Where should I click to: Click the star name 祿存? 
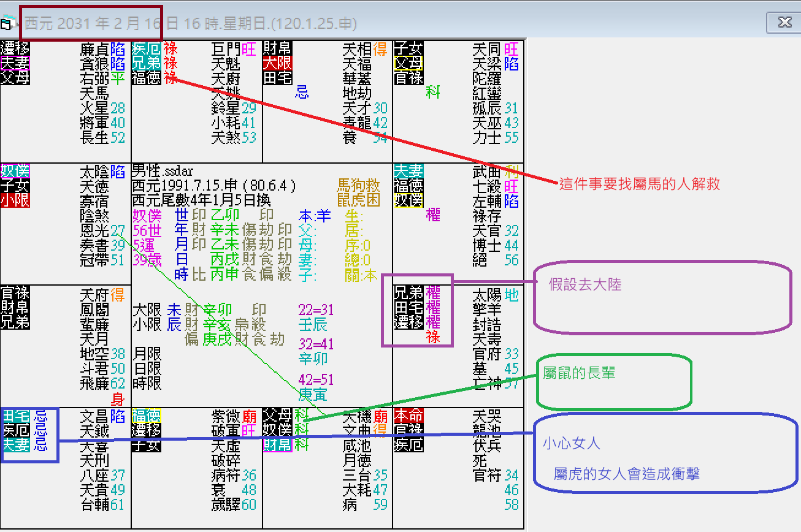488,215
